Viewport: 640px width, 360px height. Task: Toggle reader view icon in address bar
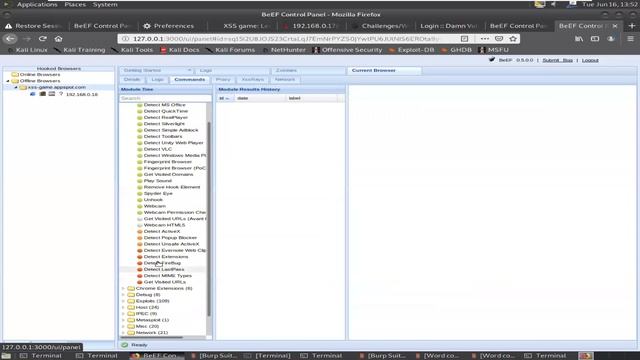coord(464,38)
